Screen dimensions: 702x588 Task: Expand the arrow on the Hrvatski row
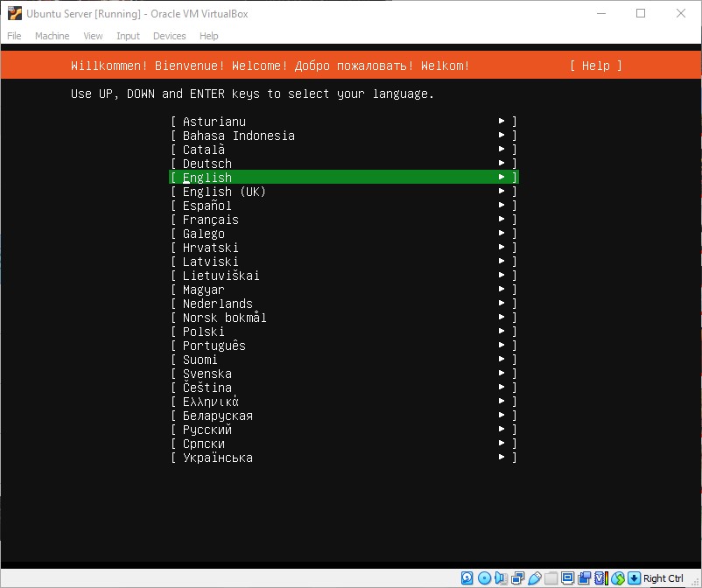tap(502, 247)
